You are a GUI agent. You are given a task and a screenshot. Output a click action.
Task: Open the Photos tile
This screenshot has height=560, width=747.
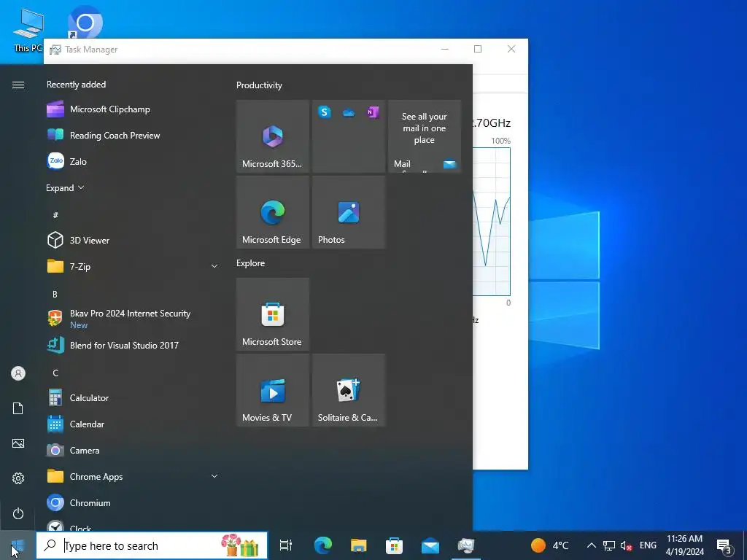tap(349, 212)
